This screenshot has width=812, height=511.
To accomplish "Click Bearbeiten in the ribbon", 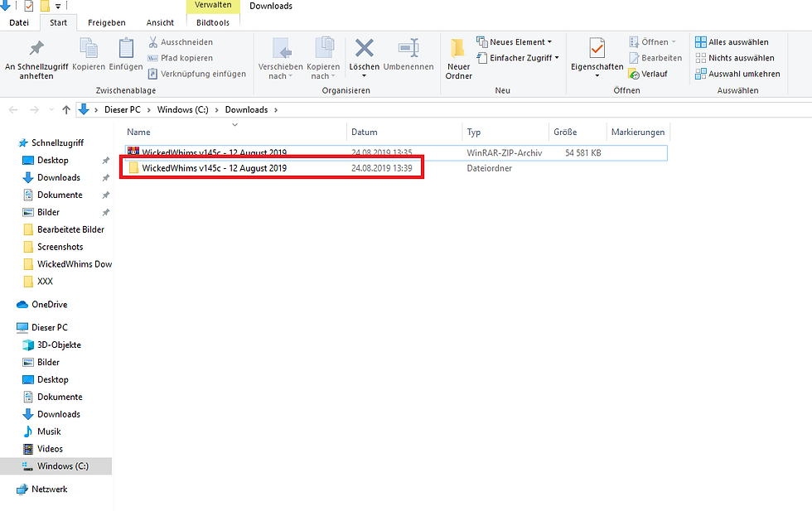I will pyautogui.click(x=655, y=58).
